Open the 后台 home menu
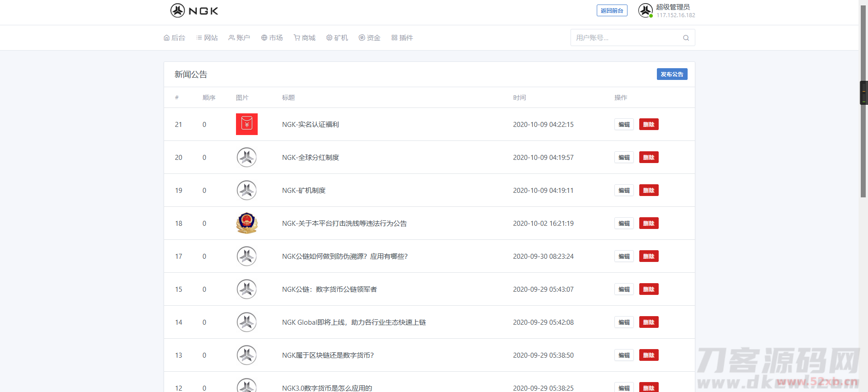Viewport: 868px width, 392px height. coord(175,38)
